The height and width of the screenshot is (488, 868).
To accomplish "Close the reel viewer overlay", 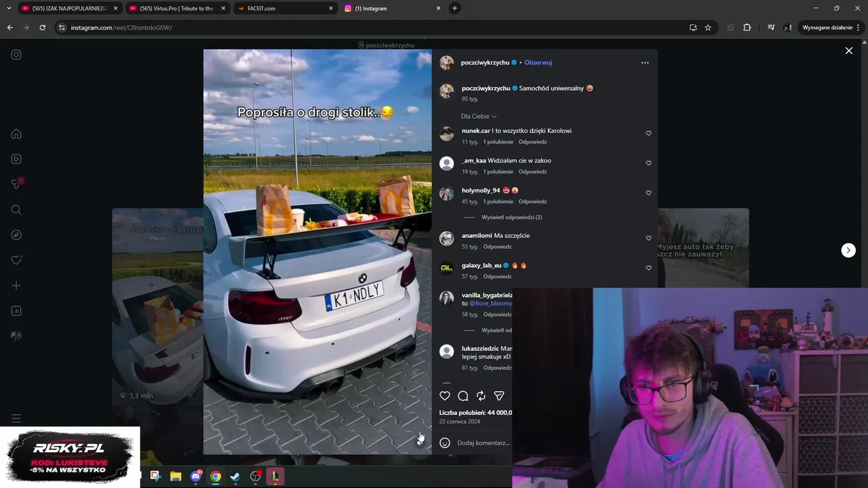I will pos(848,51).
